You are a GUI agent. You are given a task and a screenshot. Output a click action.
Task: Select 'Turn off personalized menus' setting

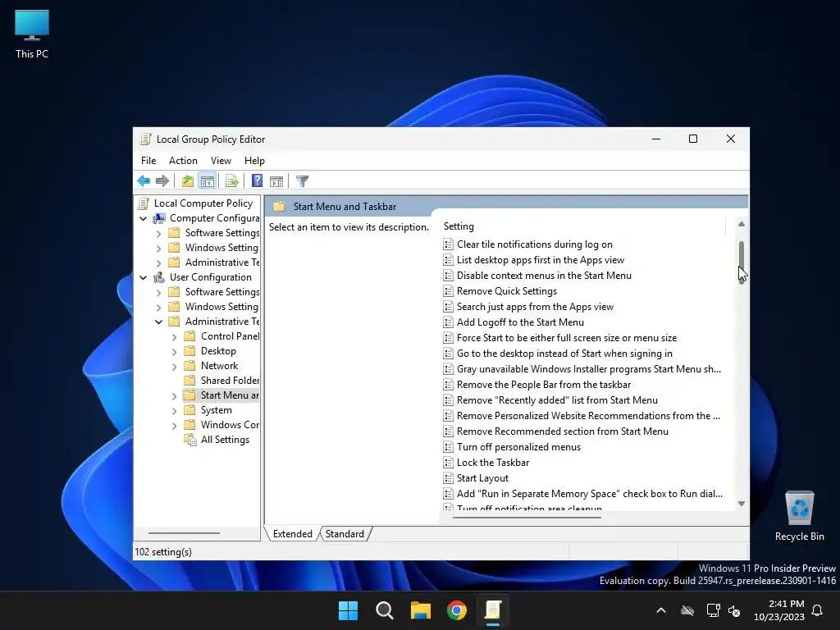click(518, 447)
